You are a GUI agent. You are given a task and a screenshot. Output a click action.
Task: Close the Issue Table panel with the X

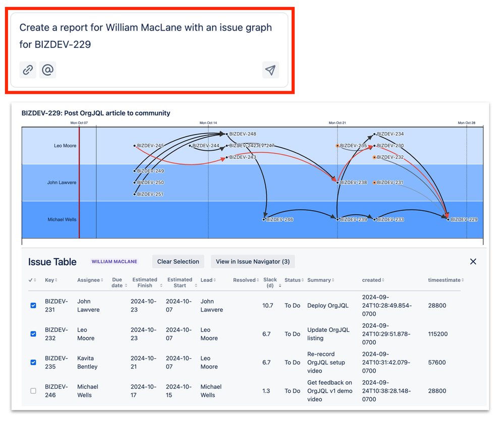click(x=473, y=262)
